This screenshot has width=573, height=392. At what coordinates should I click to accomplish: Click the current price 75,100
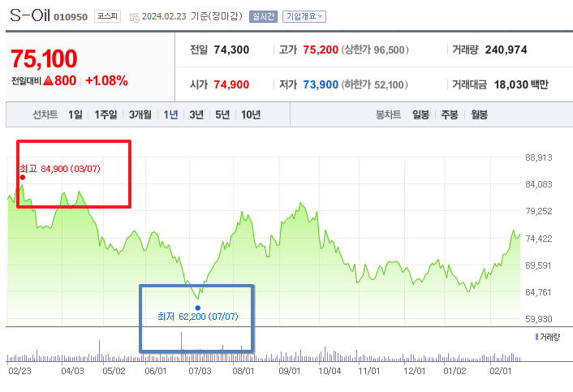pos(44,58)
